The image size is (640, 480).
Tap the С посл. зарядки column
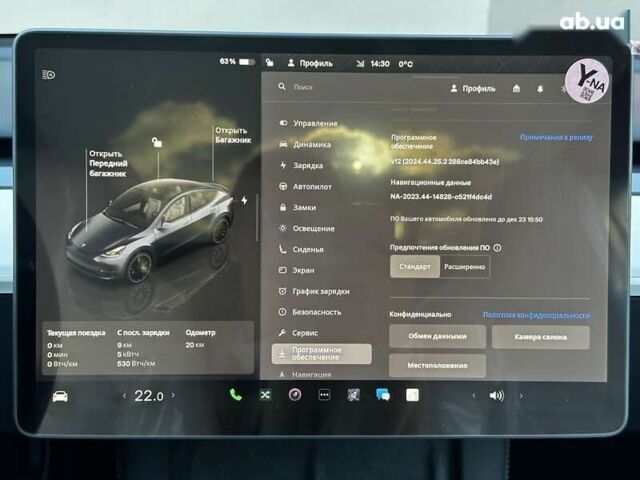coord(143,348)
